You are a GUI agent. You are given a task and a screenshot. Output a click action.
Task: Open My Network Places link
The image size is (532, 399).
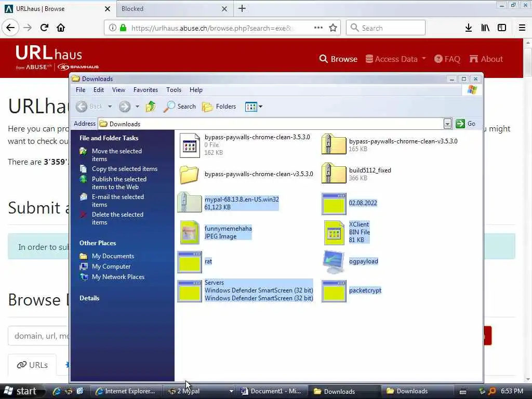click(118, 277)
